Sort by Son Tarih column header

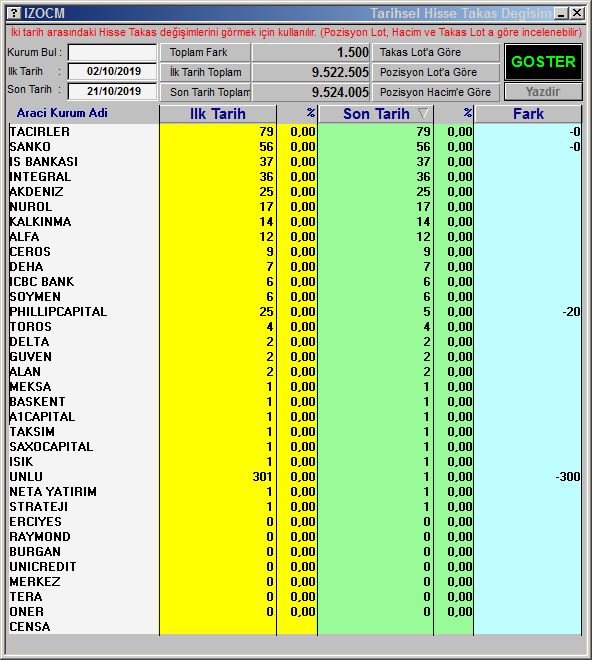tap(376, 114)
